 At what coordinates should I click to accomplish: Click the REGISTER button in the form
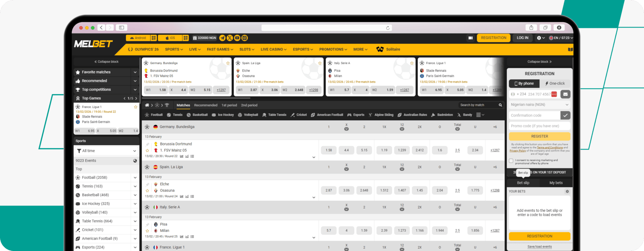(540, 136)
